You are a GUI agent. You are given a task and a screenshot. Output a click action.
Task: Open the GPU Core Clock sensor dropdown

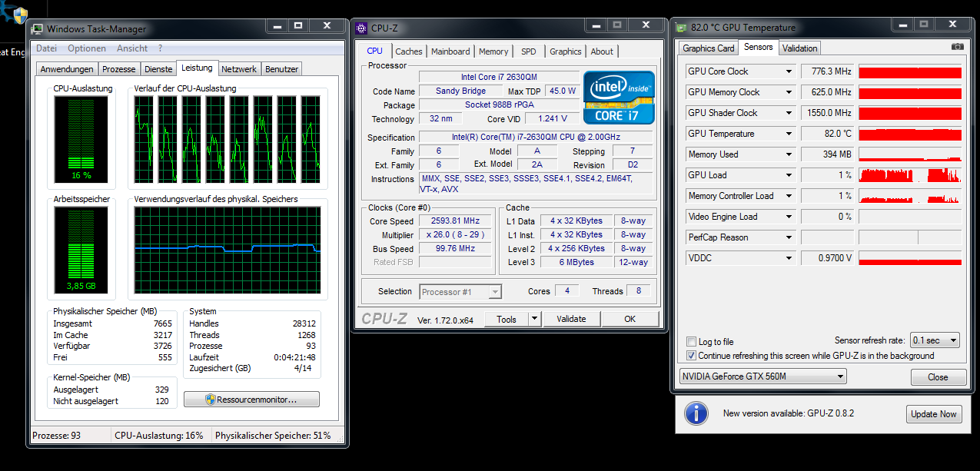[x=789, y=71]
